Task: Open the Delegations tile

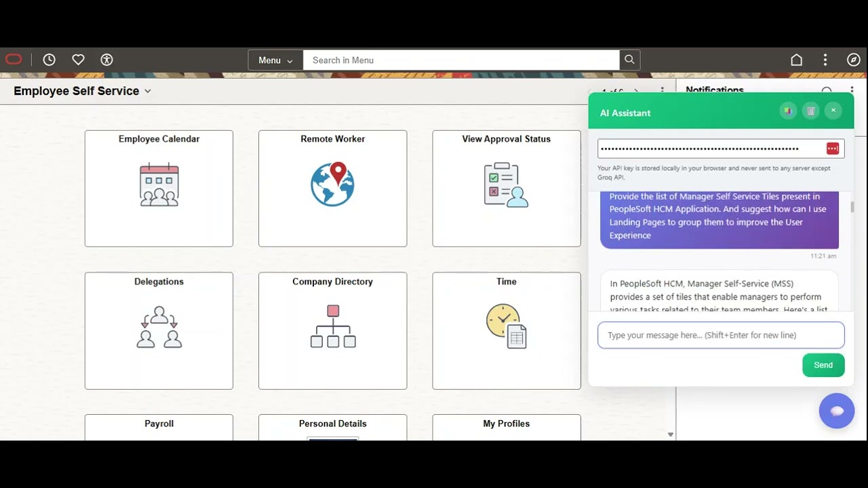Action: (159, 331)
